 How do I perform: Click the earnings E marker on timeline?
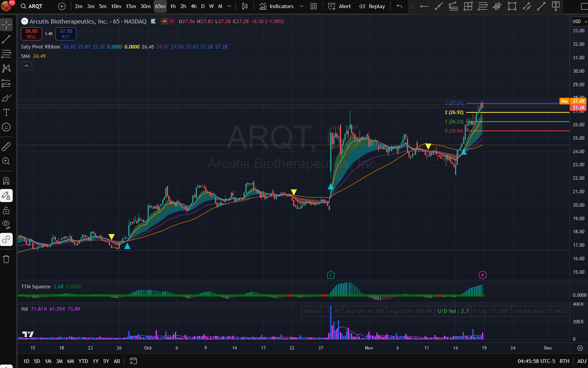(331, 275)
